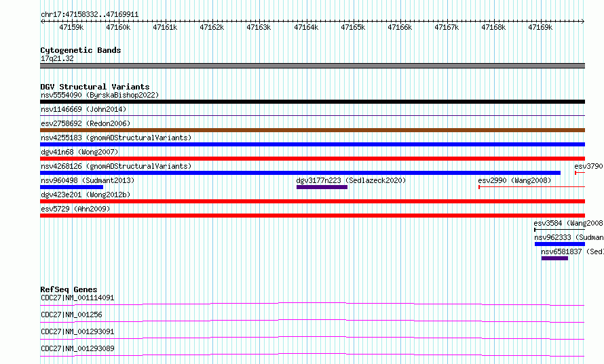Click the purple nsv6581837 variant bar
This screenshot has width=604, height=364.
pos(554,258)
